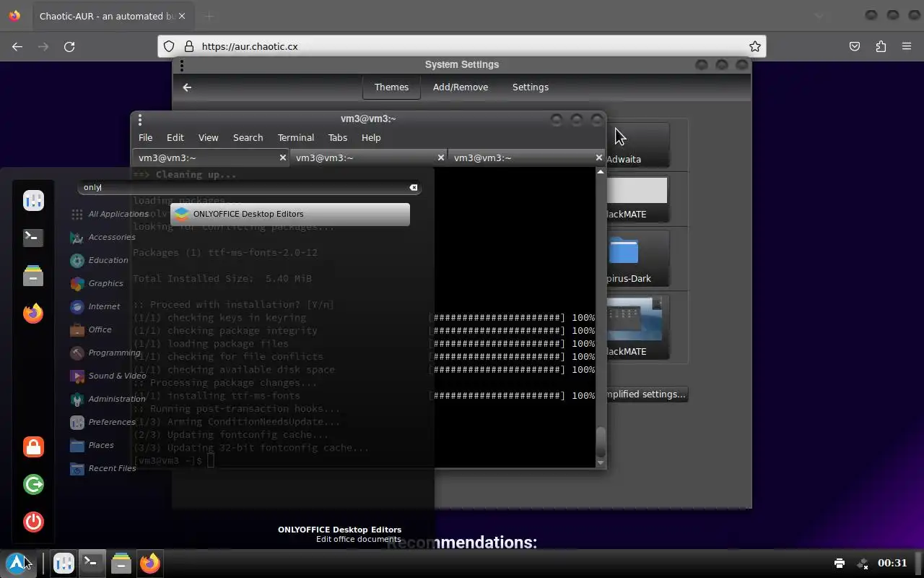The width and height of the screenshot is (924, 578).
Task: Reload page in Firefox
Action: click(x=69, y=46)
